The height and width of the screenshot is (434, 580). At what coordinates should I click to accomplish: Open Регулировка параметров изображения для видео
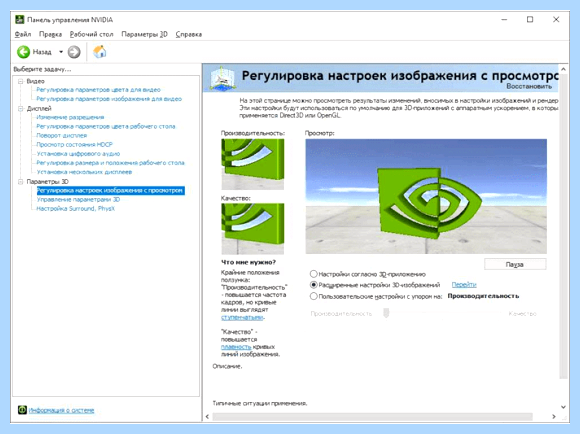tap(109, 99)
